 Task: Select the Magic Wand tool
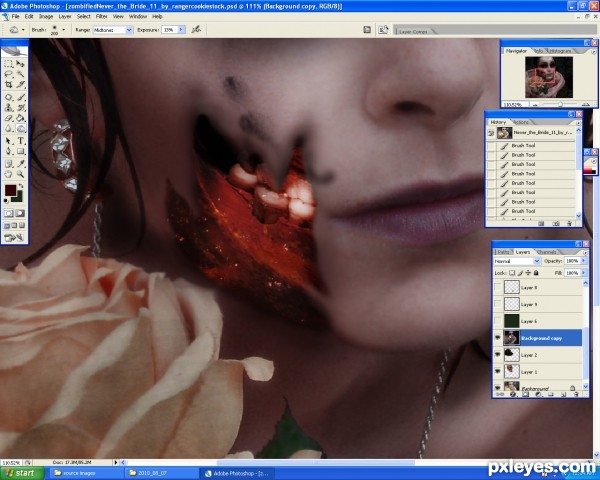coord(20,74)
